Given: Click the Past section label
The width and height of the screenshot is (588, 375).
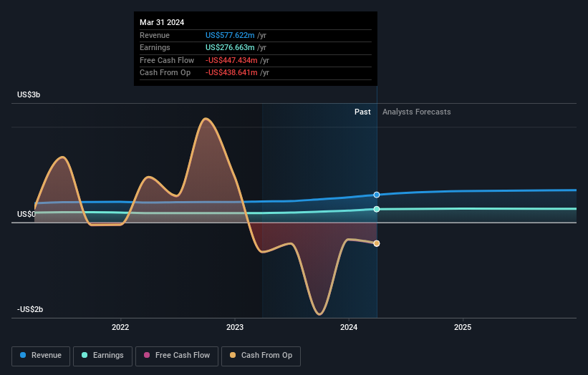Looking at the screenshot, I should tap(362, 112).
